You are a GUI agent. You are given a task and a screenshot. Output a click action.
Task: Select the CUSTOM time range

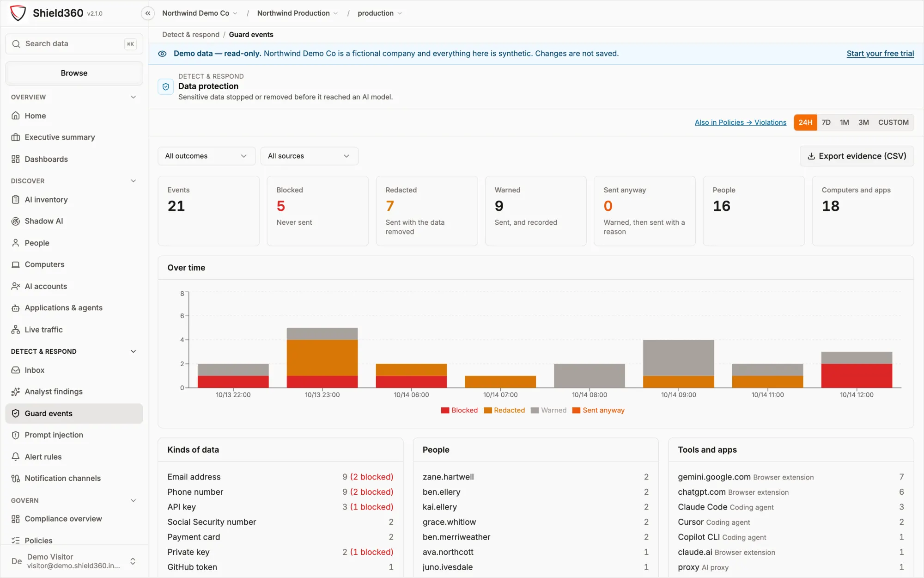[x=893, y=123]
